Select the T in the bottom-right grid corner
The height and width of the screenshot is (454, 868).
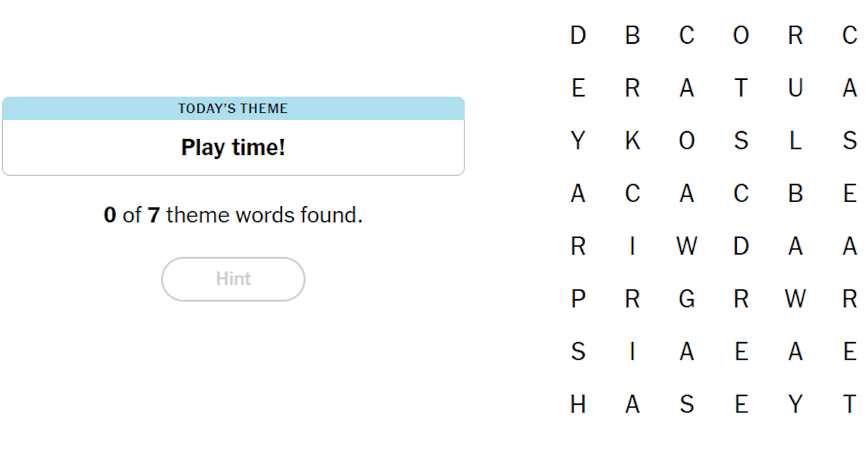(x=849, y=404)
